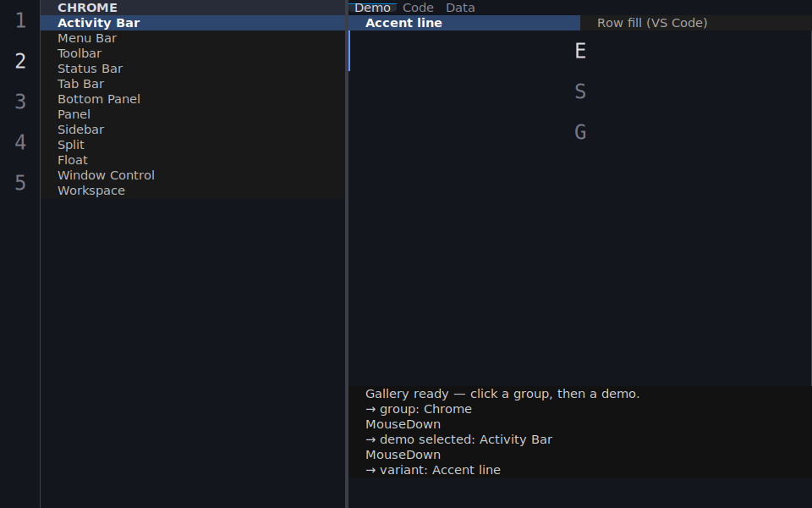Screen dimensions: 812x508
Task: Collapse the CHROME group header
Action: pyautogui.click(x=193, y=8)
